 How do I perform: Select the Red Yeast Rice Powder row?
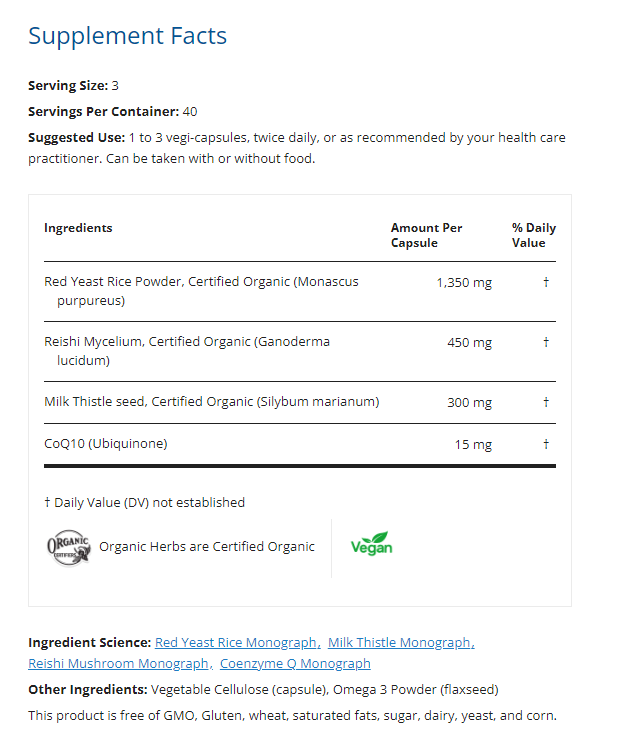201,291
